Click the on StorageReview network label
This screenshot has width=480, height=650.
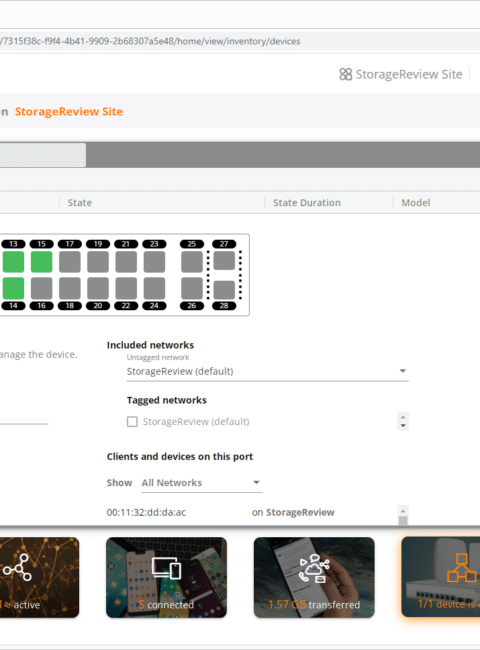[x=293, y=512]
